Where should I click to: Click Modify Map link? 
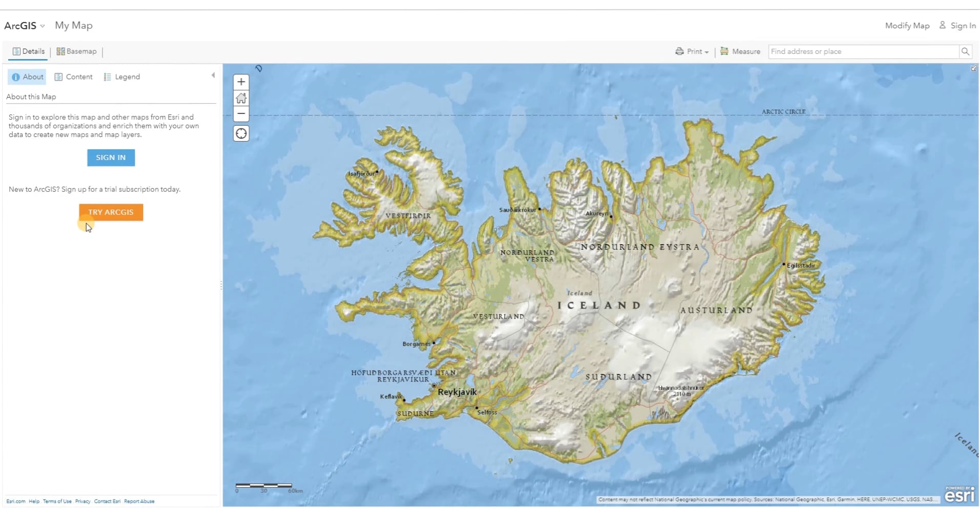907,26
